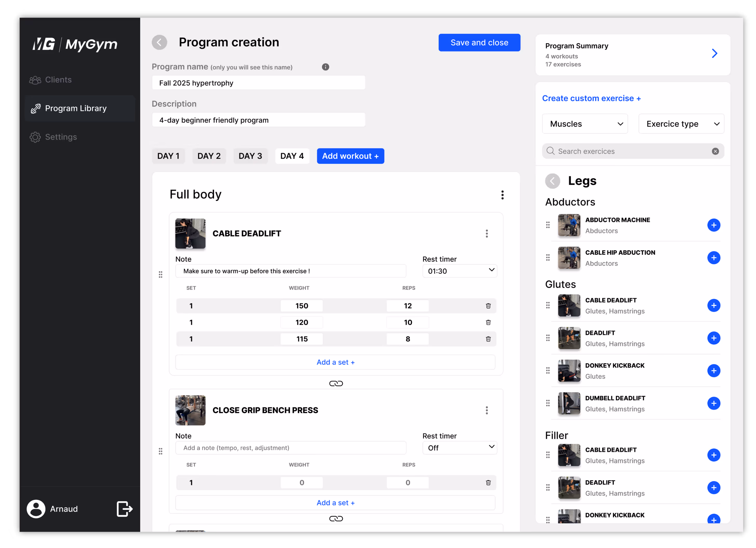The image size is (756, 548).
Task: Expand the Program Summary panel
Action: [x=714, y=54]
